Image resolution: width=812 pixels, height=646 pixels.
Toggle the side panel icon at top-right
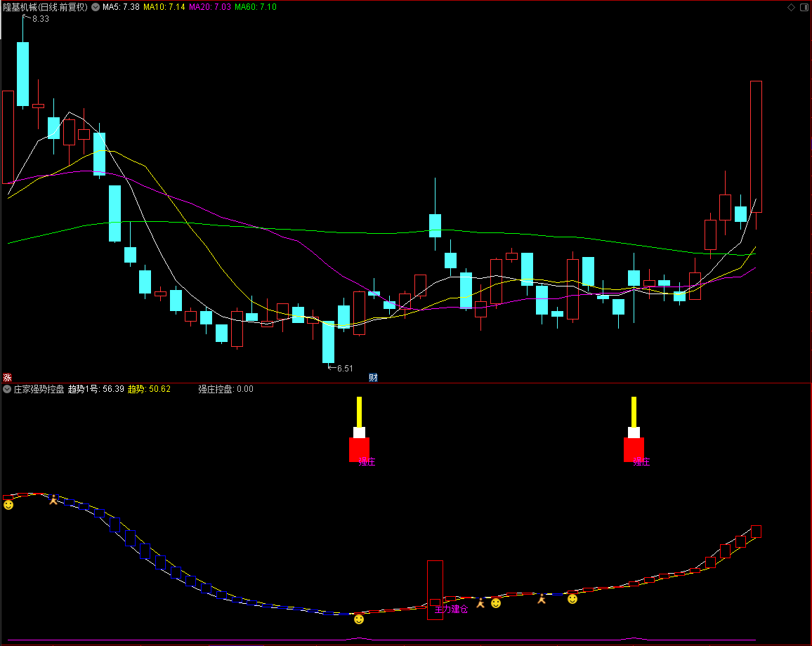[804, 7]
